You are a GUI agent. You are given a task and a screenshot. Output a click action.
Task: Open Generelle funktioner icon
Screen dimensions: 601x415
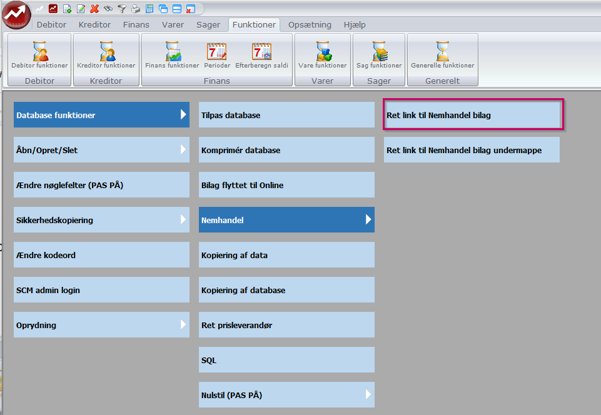click(442, 54)
